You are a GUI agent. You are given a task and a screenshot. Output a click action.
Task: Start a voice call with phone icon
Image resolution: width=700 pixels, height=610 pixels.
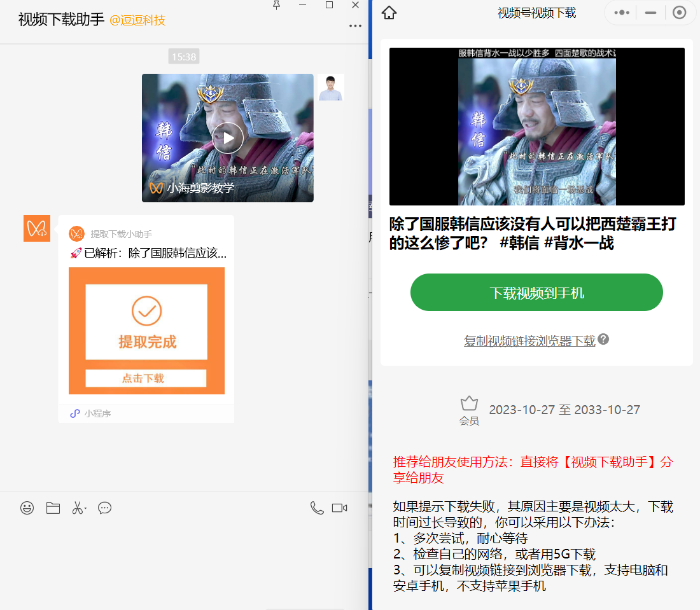tap(317, 508)
